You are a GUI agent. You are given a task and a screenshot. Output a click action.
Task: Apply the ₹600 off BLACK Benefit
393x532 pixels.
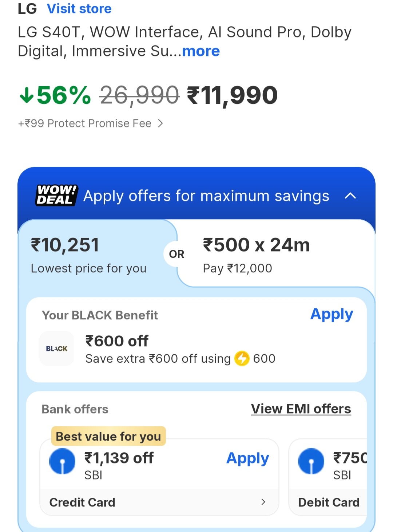332,314
